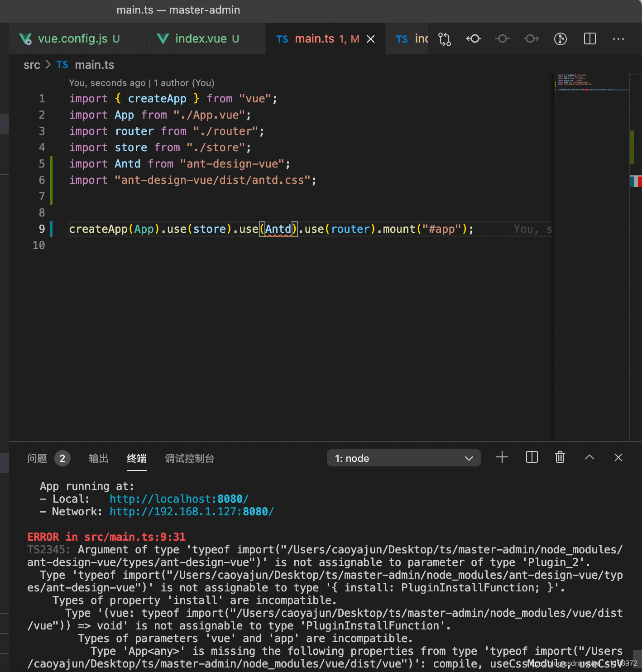
Task: Click the problems count badge 2
Action: pyautogui.click(x=62, y=458)
